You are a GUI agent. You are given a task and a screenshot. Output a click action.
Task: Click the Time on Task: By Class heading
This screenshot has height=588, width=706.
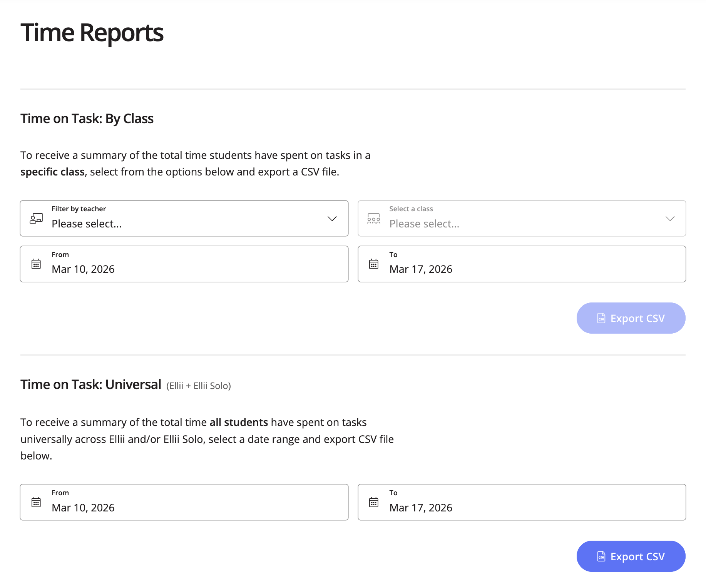[x=87, y=119]
